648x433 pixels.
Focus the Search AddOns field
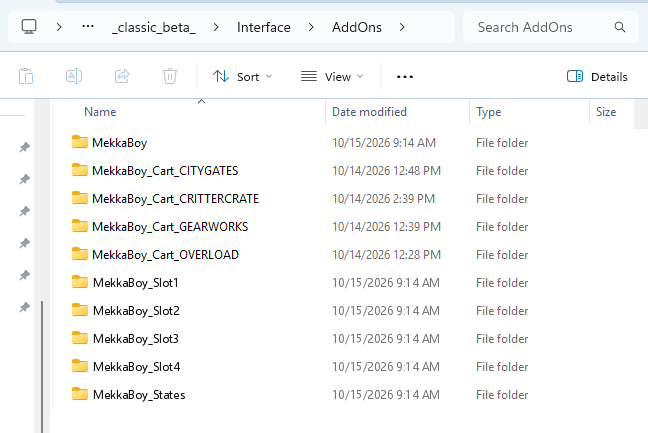pyautogui.click(x=551, y=27)
